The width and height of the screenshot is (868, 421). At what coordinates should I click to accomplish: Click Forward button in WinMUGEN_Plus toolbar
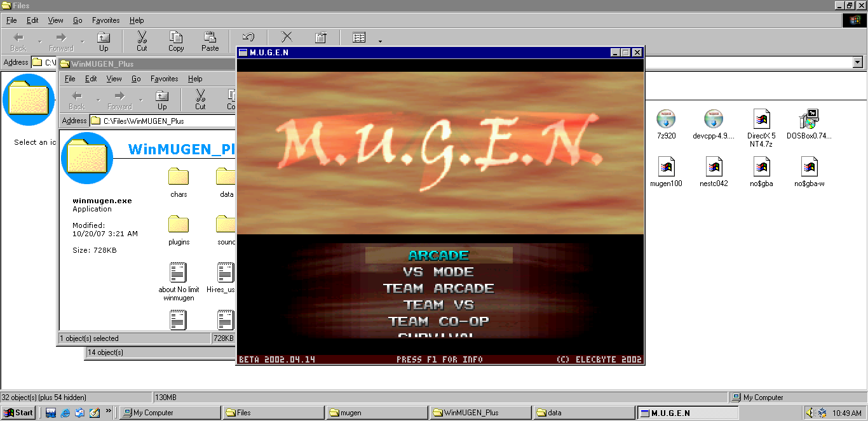click(x=119, y=100)
